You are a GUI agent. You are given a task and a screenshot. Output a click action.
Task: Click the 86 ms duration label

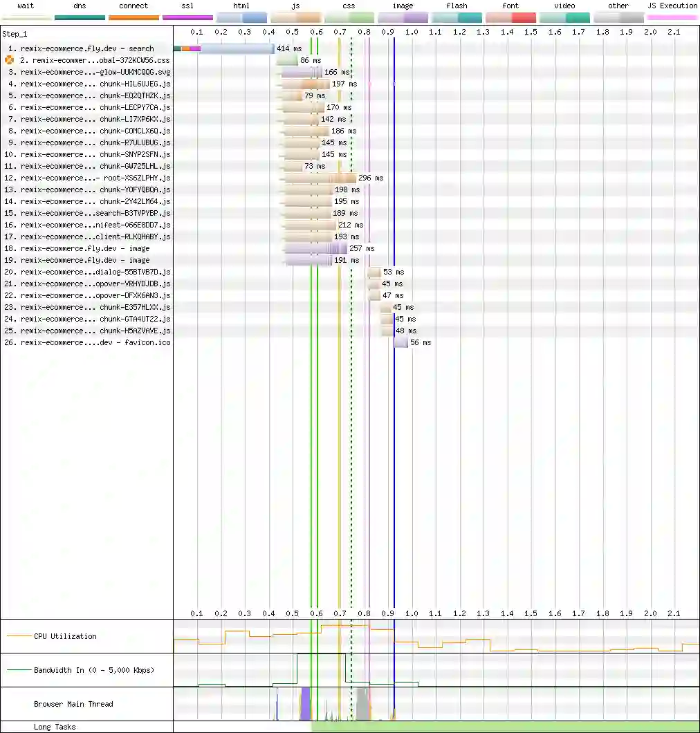click(x=311, y=60)
